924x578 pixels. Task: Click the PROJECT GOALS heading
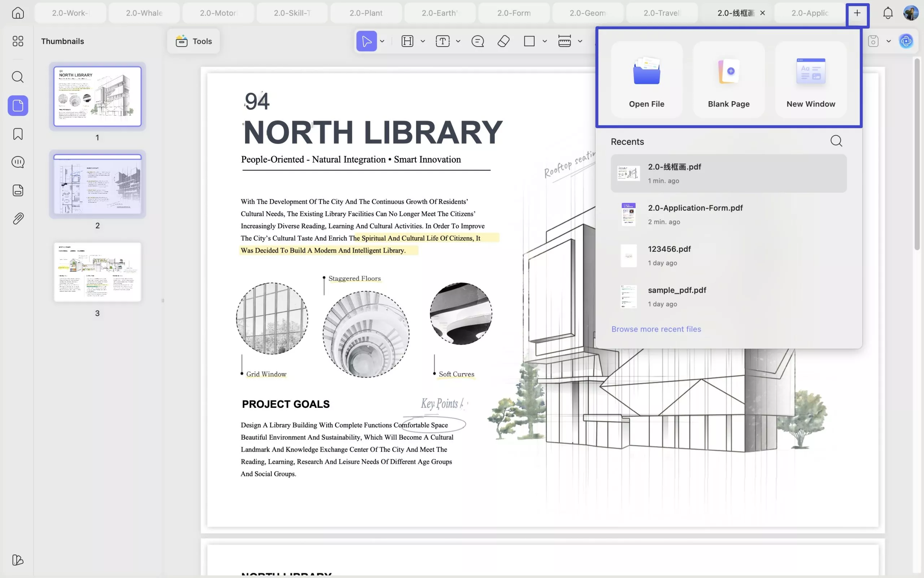coord(286,404)
